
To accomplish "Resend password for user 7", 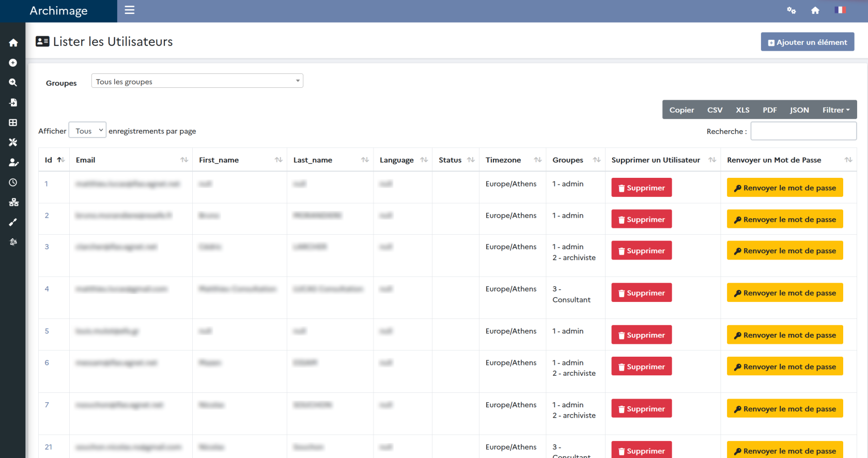I will pos(785,408).
